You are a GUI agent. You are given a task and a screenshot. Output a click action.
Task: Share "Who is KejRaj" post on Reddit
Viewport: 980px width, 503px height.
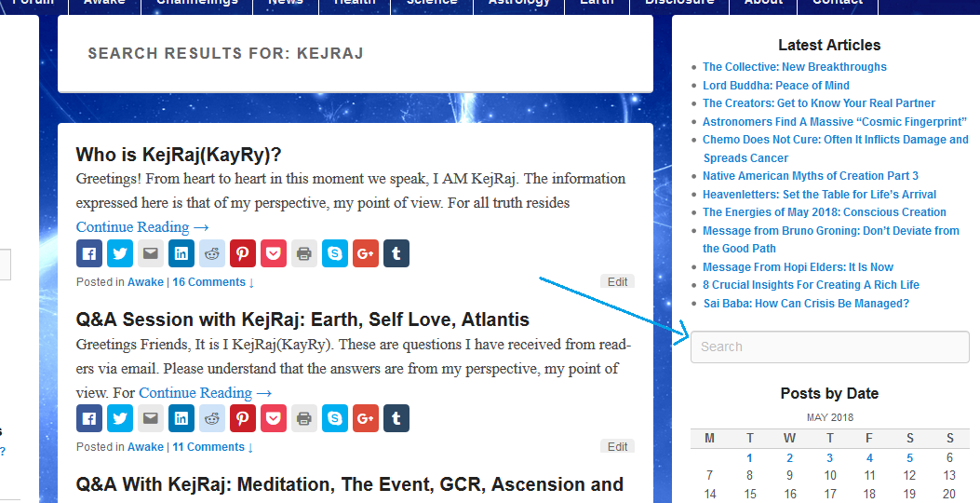(x=212, y=253)
